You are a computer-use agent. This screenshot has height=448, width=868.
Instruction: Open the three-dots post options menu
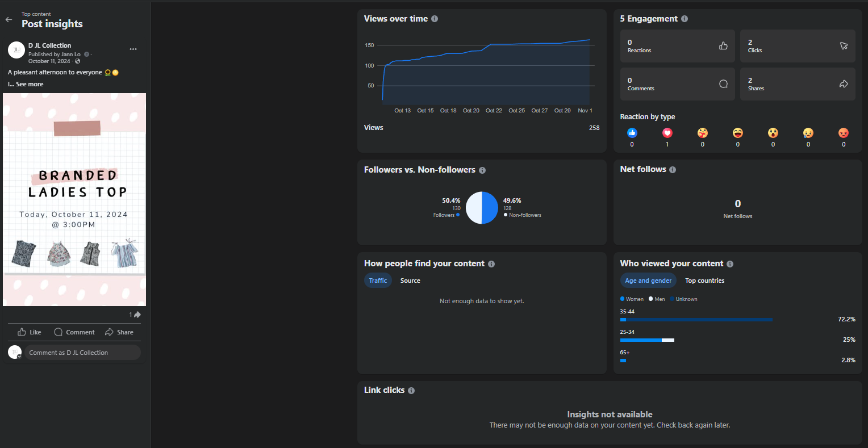click(x=133, y=49)
